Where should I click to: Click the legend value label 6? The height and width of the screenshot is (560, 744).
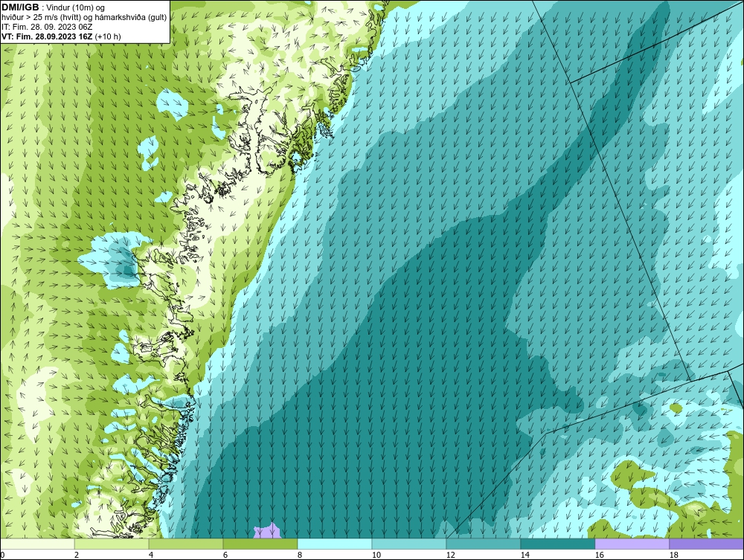click(x=225, y=555)
